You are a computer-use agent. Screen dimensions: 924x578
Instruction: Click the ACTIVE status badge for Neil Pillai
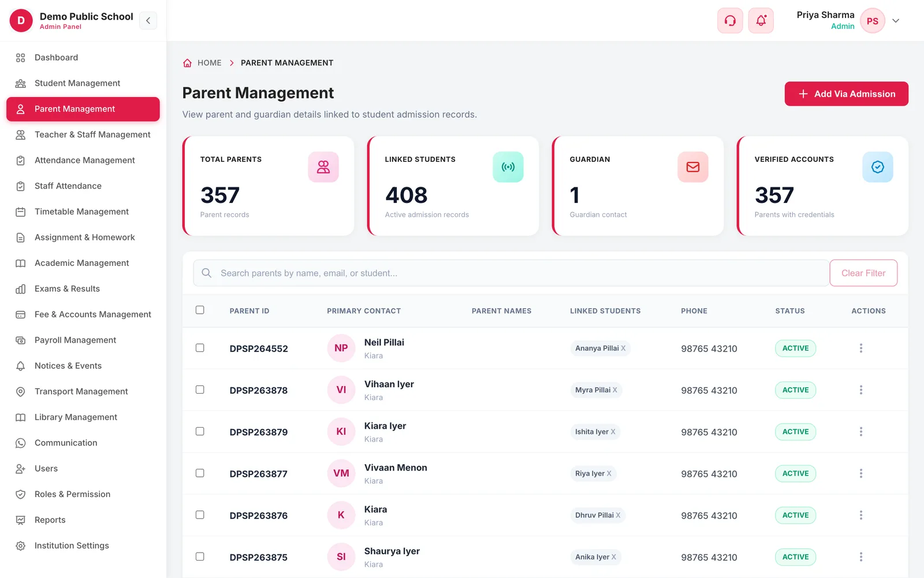[x=795, y=348]
